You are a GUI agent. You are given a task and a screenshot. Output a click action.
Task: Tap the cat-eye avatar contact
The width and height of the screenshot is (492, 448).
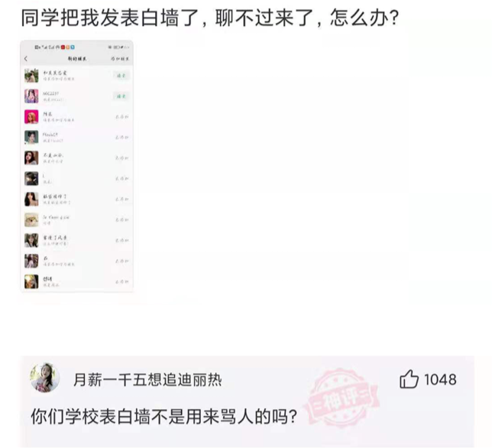click(x=31, y=219)
